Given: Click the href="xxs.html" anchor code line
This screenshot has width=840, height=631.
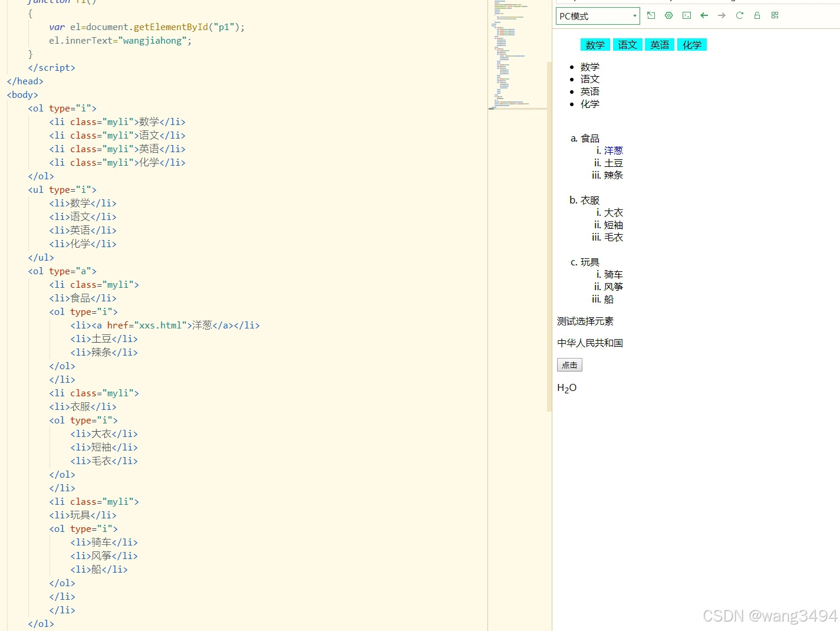Looking at the screenshot, I should (165, 326).
